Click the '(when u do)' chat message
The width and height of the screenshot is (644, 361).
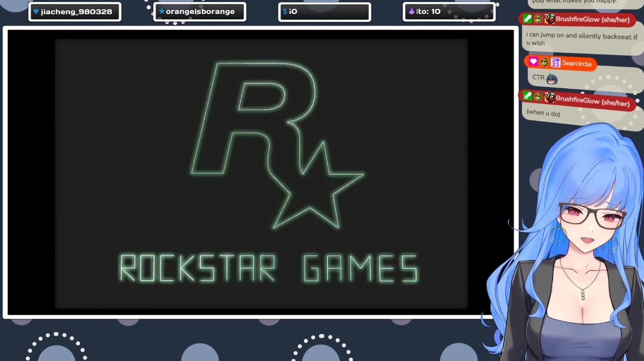point(543,113)
